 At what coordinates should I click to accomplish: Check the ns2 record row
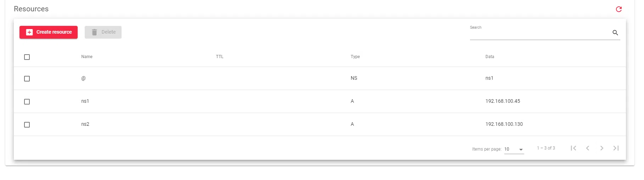point(27,125)
